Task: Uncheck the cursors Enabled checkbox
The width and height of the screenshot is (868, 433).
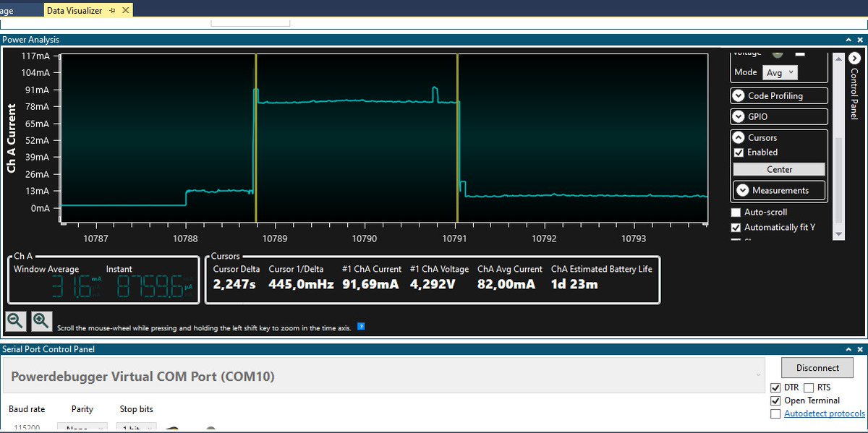Action: click(x=739, y=153)
